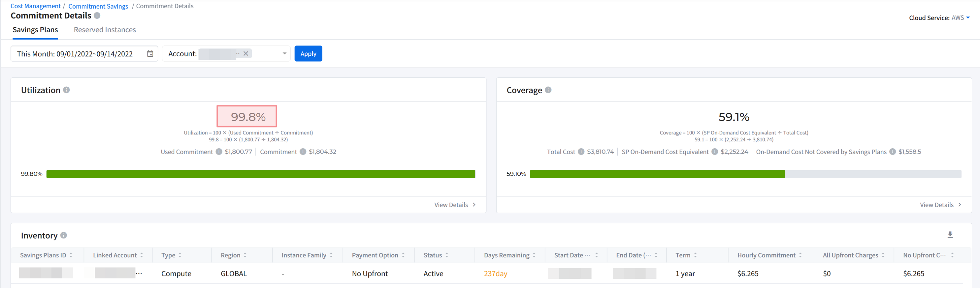Expand the Account dropdown
The image size is (980, 288).
click(284, 54)
